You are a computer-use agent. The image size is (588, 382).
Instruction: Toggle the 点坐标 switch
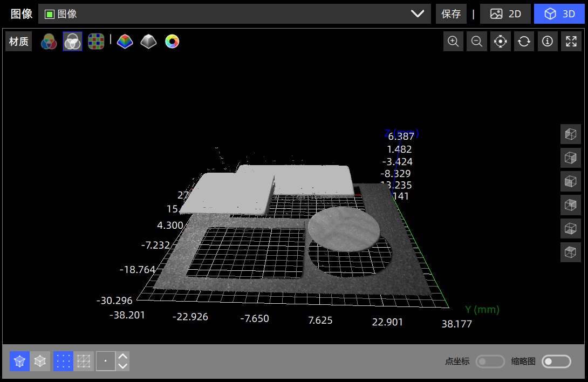tap(490, 361)
